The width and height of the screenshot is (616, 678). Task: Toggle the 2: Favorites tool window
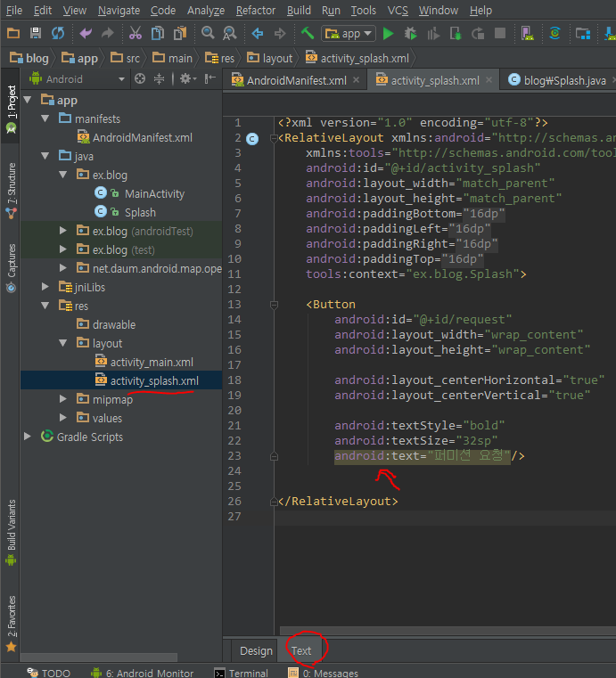(x=11, y=623)
